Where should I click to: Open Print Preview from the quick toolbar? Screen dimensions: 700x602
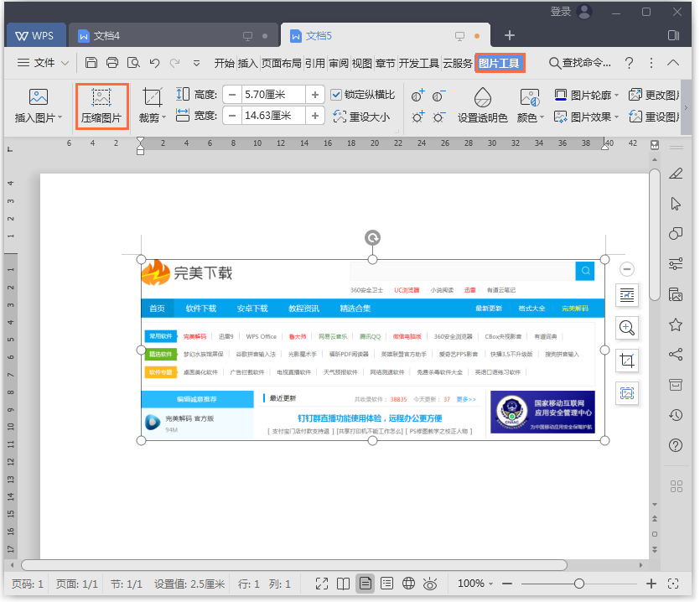133,63
